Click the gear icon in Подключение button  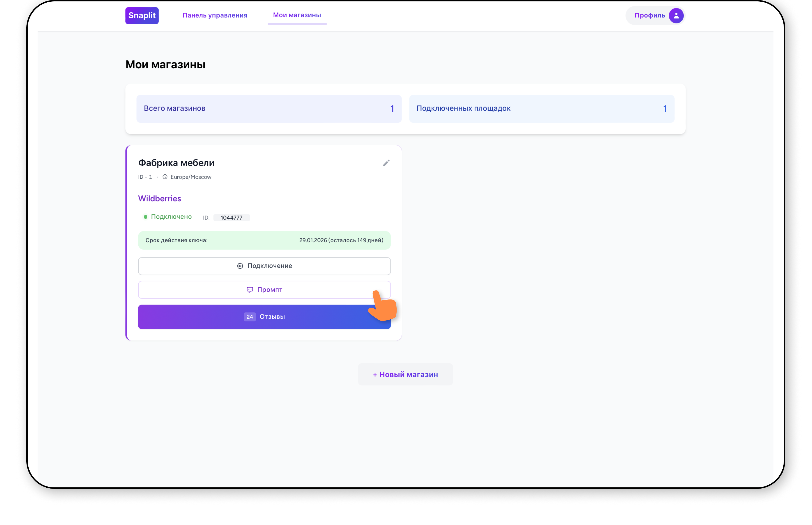click(240, 266)
